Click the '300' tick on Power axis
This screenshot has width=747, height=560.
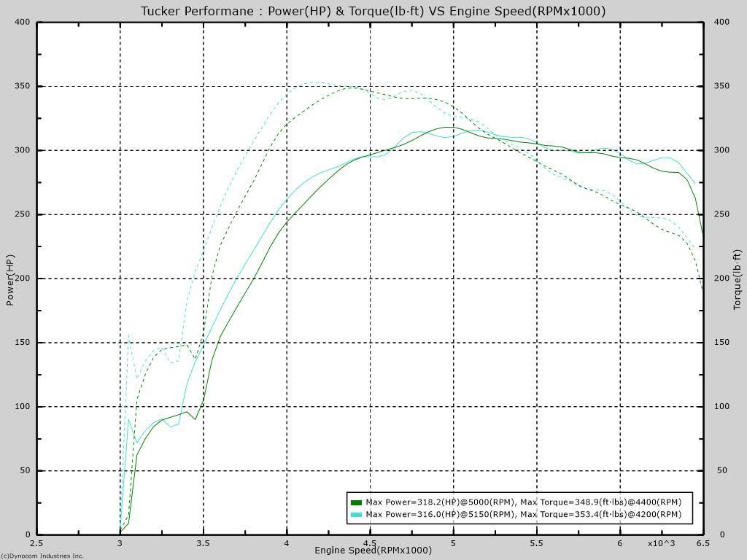point(22,150)
